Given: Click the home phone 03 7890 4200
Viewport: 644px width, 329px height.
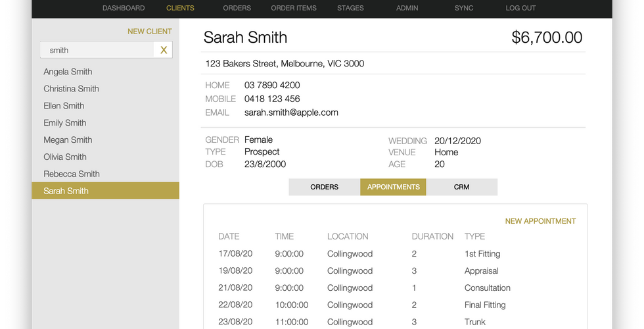Looking at the screenshot, I should (x=272, y=85).
